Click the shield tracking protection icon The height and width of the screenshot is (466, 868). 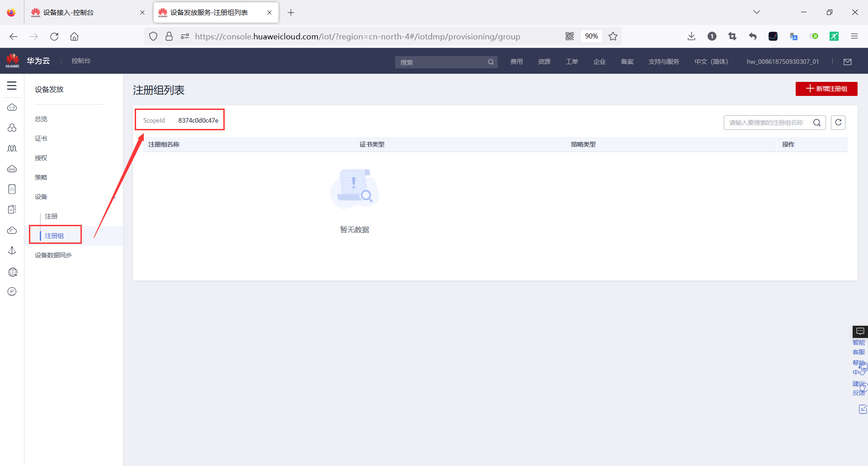point(153,36)
